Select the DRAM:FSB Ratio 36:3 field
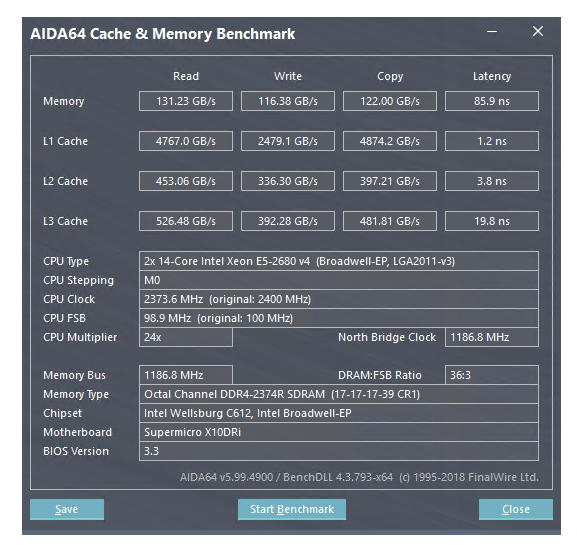 pos(492,375)
